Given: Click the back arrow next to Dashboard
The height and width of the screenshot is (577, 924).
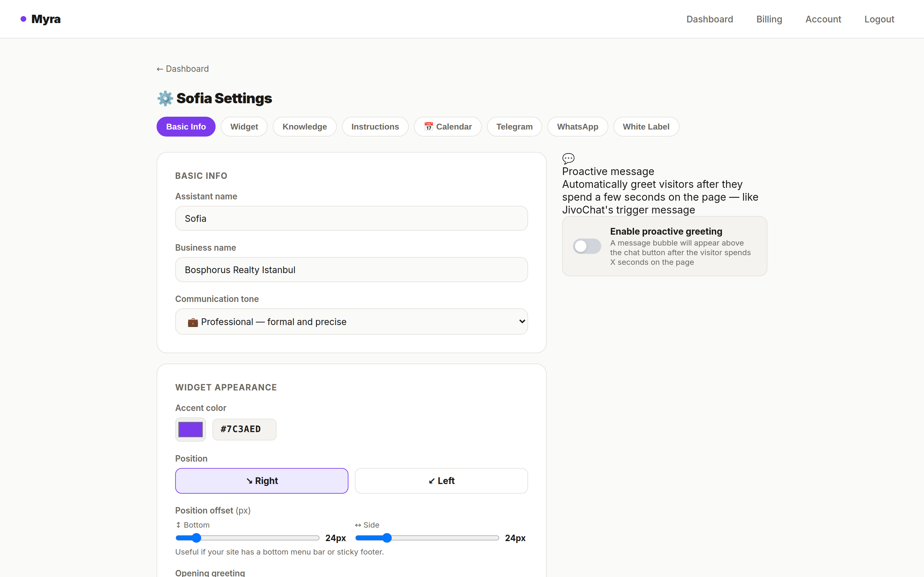Looking at the screenshot, I should click(160, 69).
